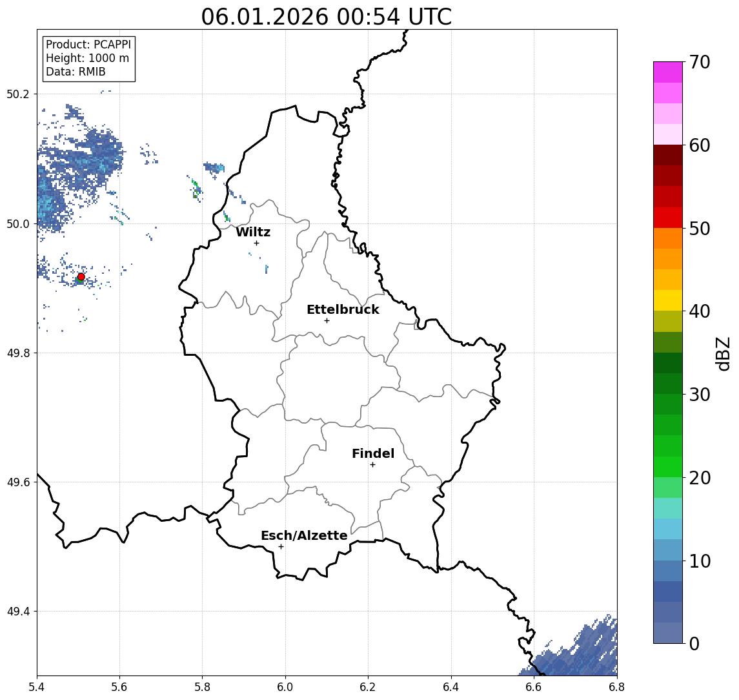
Task: Pick the yellow swatch just above 40 dBZ
Action: 668,301
